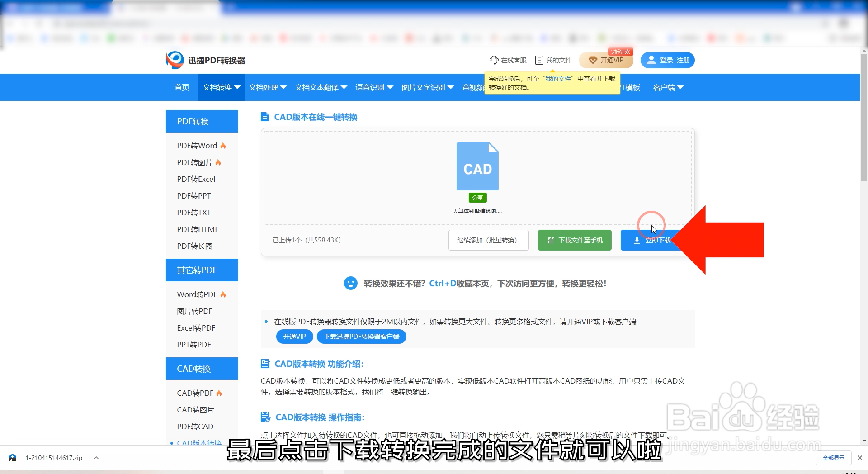868x474 pixels.
Task: Click 全部显示 in downloads bar
Action: (x=834, y=458)
